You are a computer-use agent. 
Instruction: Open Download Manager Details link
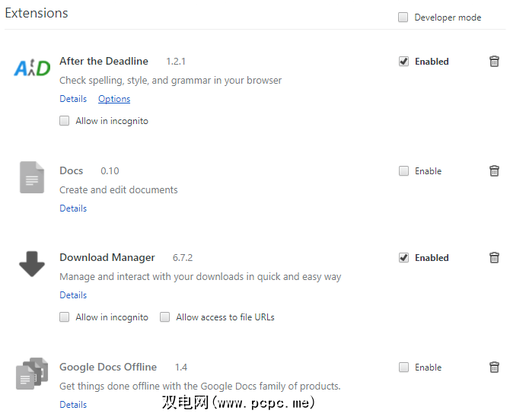(73, 295)
